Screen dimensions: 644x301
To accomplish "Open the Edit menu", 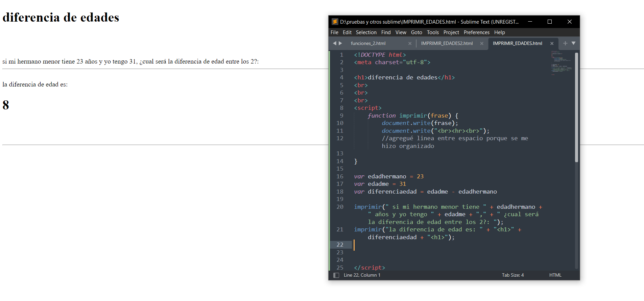I will (347, 32).
